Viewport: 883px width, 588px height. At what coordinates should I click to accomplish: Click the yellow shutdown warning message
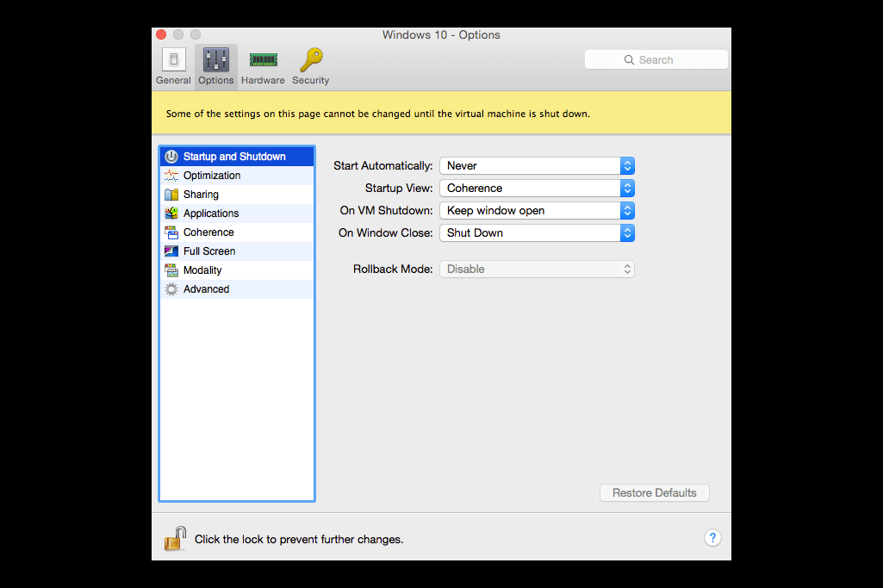pyautogui.click(x=378, y=114)
